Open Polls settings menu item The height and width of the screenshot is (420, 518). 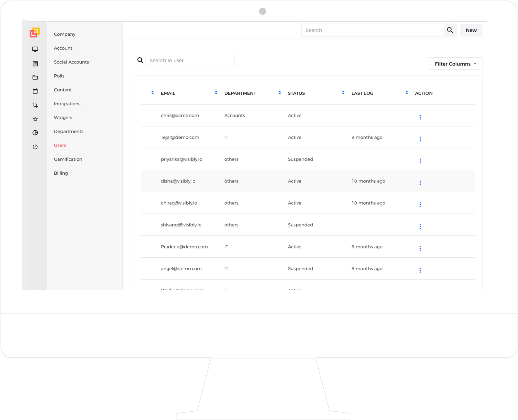59,76
